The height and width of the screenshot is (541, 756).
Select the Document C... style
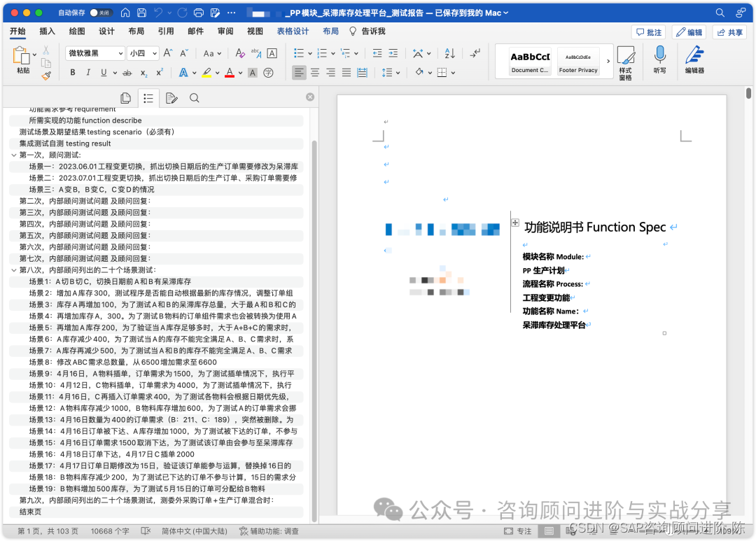(x=530, y=61)
